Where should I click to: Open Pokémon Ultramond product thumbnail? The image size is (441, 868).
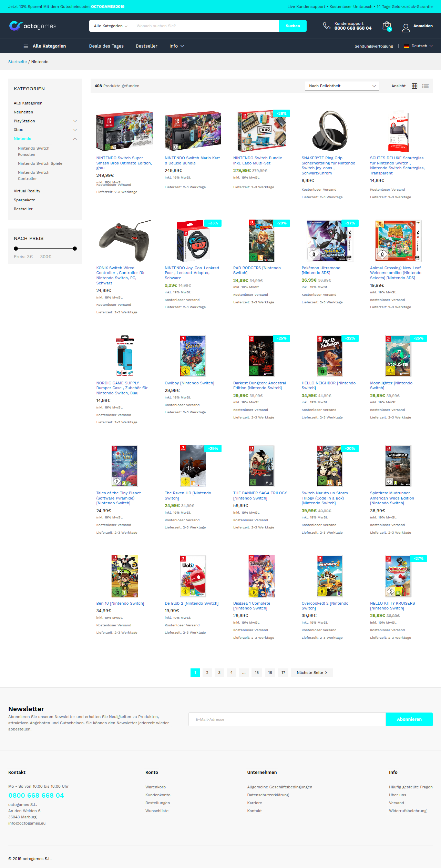click(x=329, y=241)
